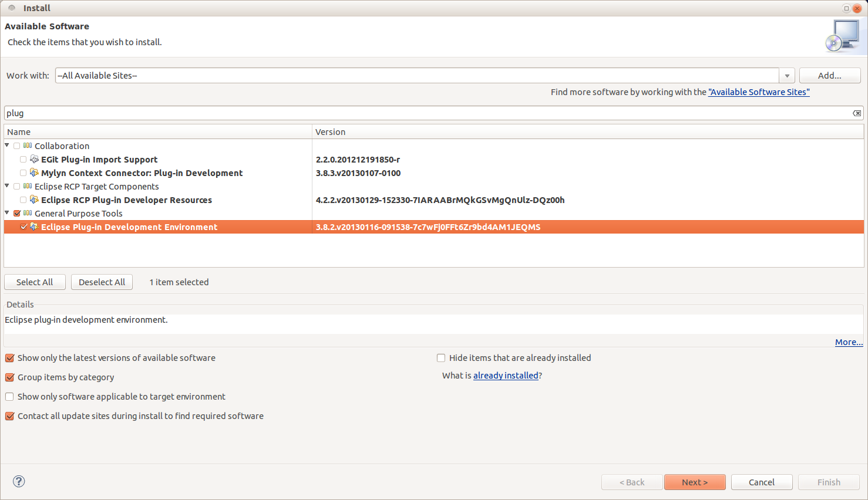
Task: Maximize the Install dialog window
Action: click(x=846, y=8)
